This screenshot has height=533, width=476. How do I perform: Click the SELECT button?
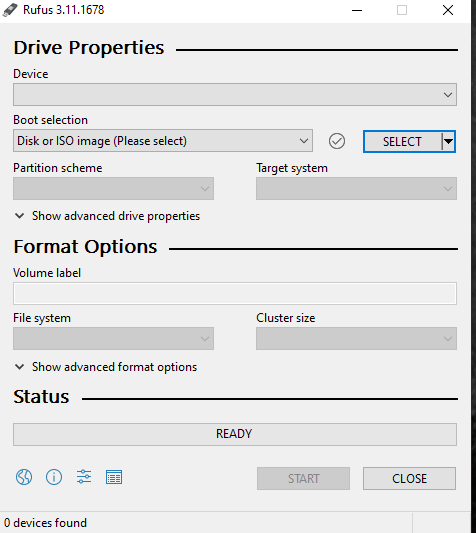click(403, 141)
